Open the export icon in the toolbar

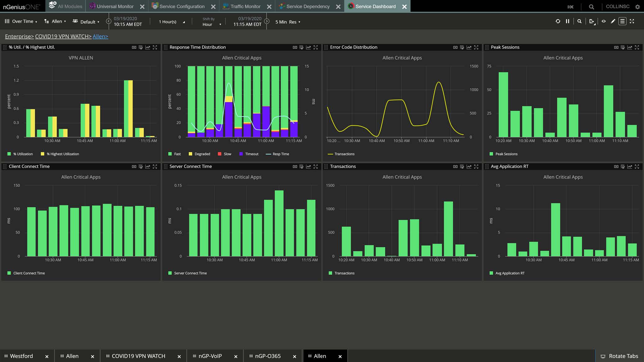pos(592,21)
